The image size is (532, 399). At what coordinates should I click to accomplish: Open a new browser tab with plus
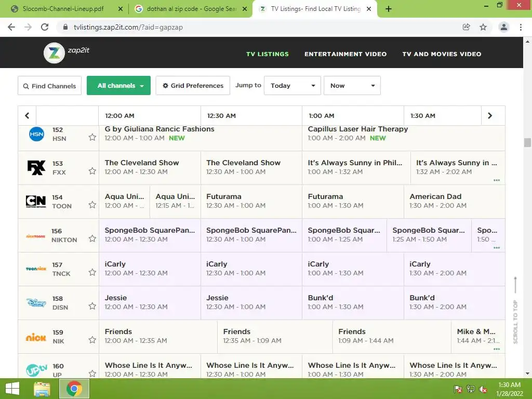click(389, 9)
